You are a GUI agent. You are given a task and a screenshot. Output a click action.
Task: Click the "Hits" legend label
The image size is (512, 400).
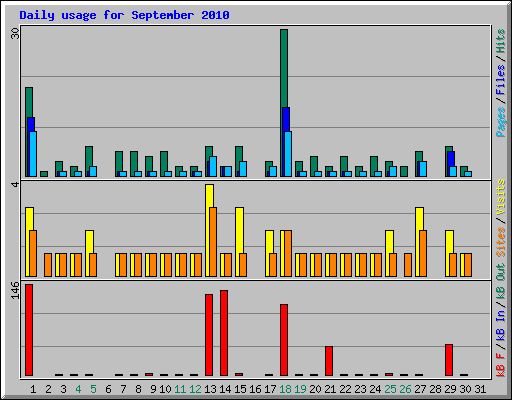pos(500,42)
